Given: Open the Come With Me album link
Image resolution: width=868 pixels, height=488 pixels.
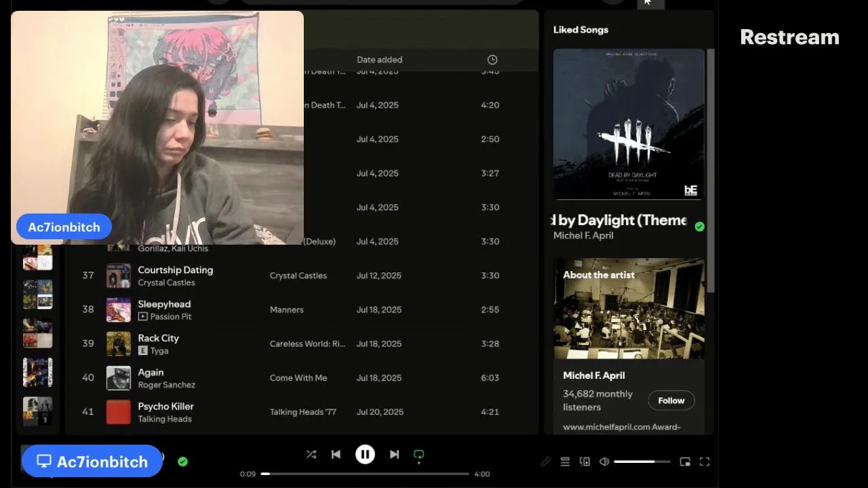Looking at the screenshot, I should [298, 378].
